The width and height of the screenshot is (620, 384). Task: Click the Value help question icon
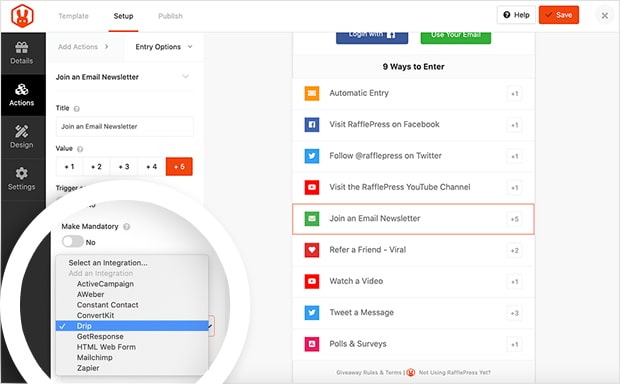[x=80, y=149]
